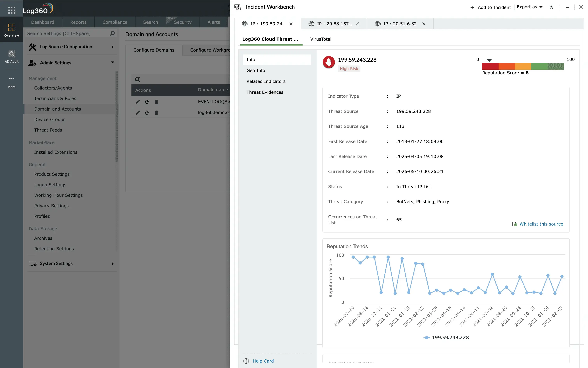Image resolution: width=588 pixels, height=368 pixels.
Task: Open the Alerts tab
Action: pyautogui.click(x=213, y=22)
